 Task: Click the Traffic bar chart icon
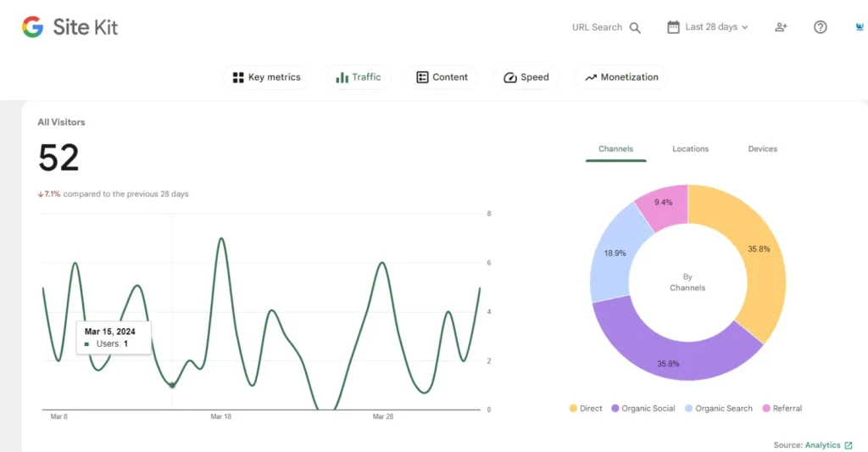click(342, 77)
